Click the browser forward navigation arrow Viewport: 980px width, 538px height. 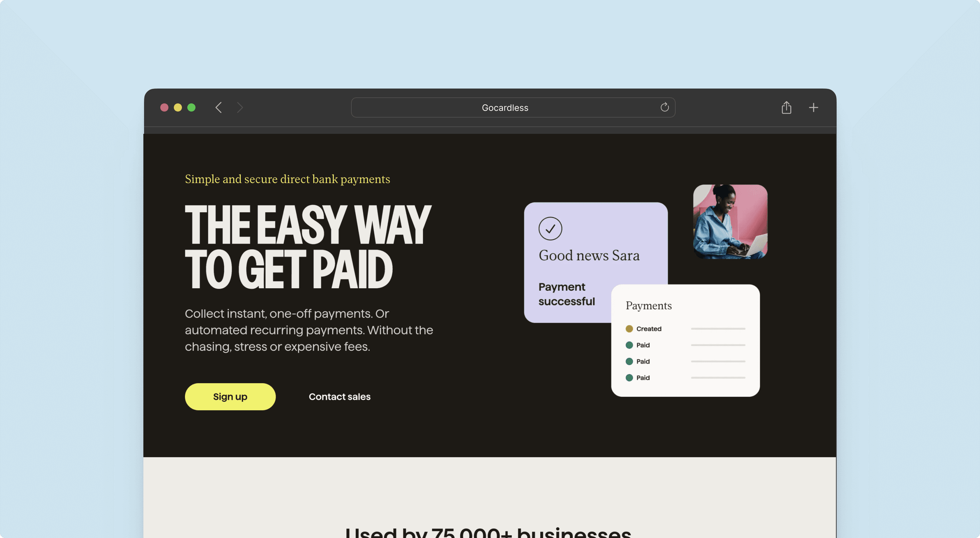point(239,107)
